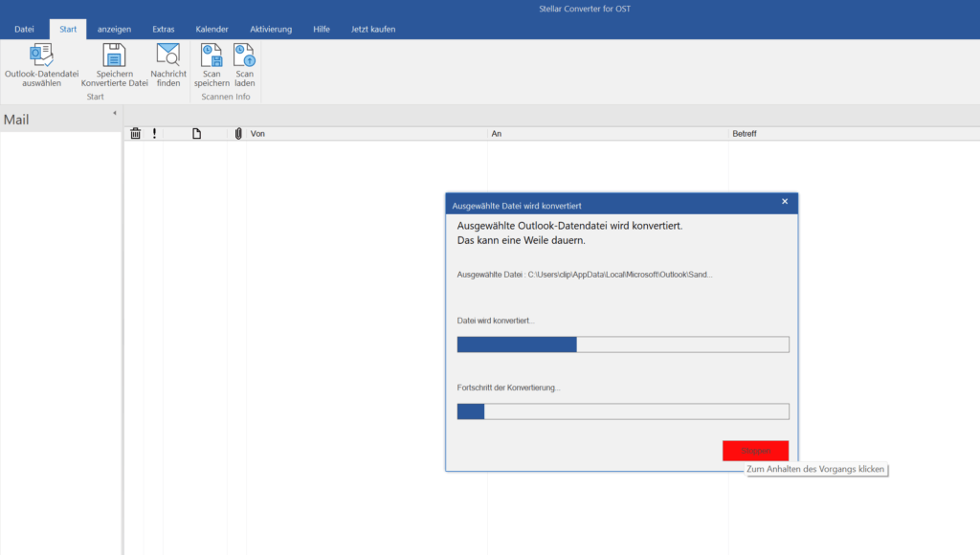Click the Scannen Info group label

point(226,97)
